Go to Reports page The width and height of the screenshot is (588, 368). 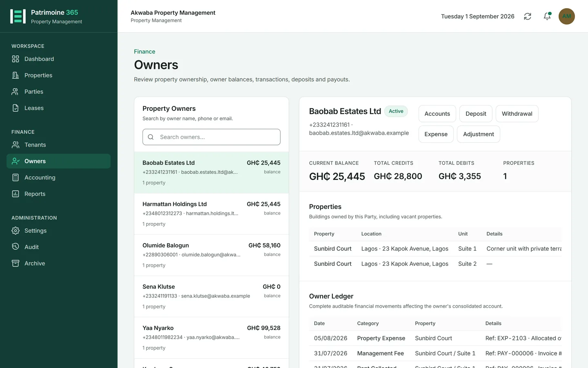[x=58, y=194]
